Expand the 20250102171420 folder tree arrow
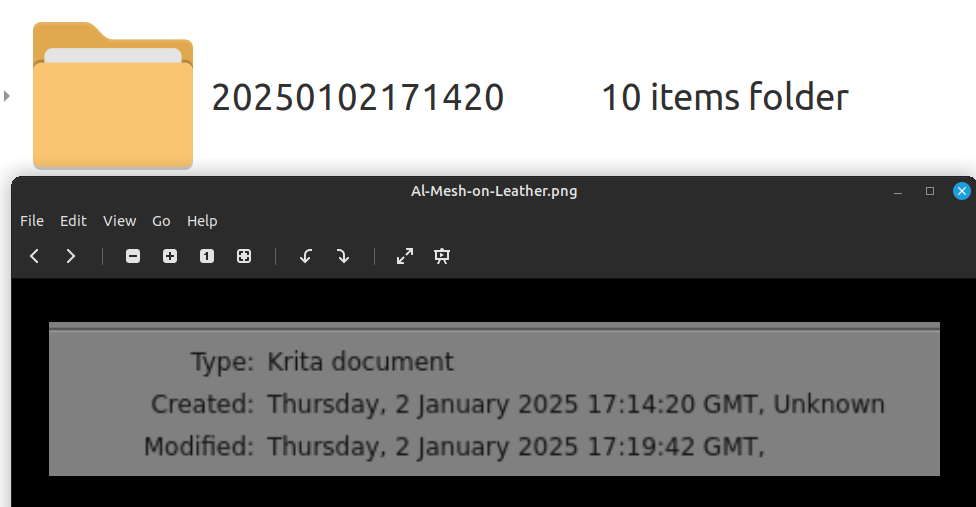The width and height of the screenshot is (976, 507). (7, 96)
